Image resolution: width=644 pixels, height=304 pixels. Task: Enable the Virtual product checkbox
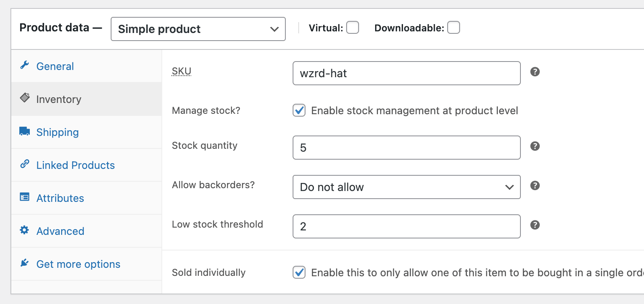(353, 28)
